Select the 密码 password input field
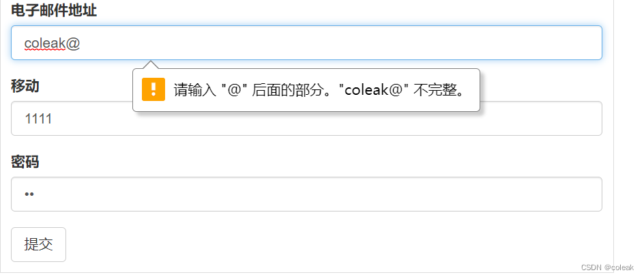This screenshot has width=644, height=277. (x=307, y=194)
